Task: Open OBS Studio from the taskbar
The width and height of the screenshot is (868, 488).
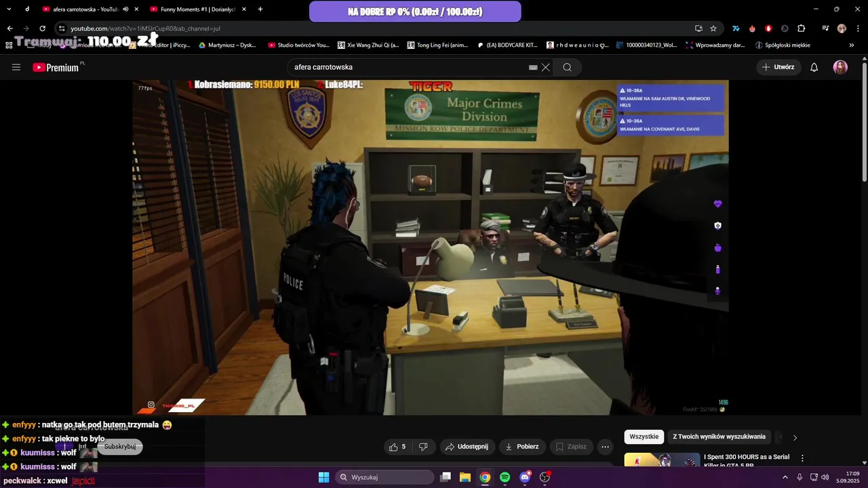Action: click(545, 477)
